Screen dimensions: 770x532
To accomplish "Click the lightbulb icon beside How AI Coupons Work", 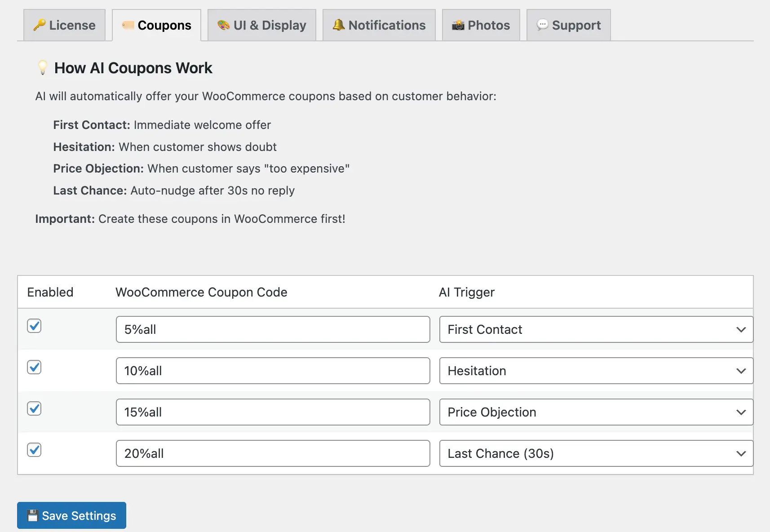I will tap(42, 67).
